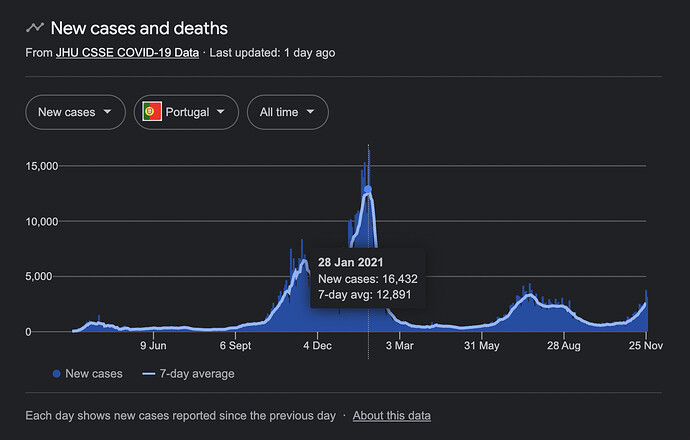Click the 4 Dec axis label
Image resolution: width=690 pixels, height=440 pixels.
click(317, 346)
